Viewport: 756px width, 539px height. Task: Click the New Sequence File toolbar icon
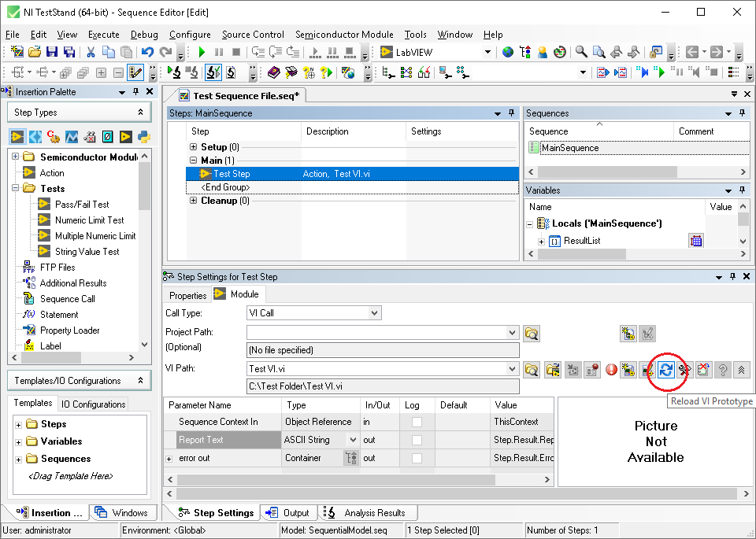[17, 52]
